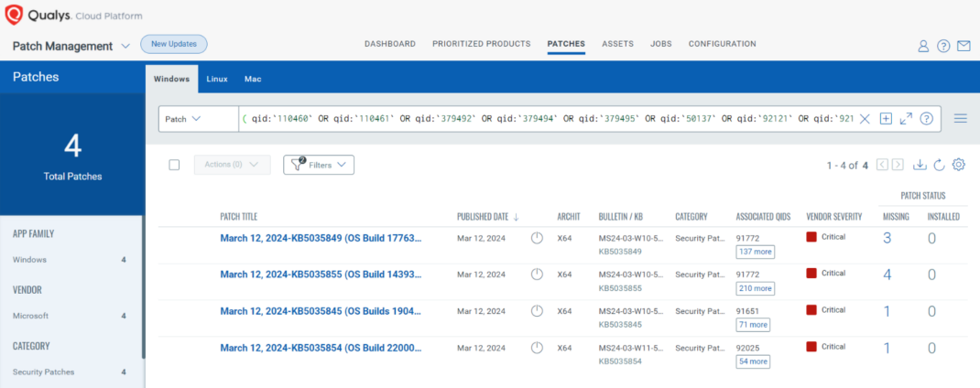Click reboot icon for KB5035854 row
This screenshot has height=388, width=980.
(536, 348)
